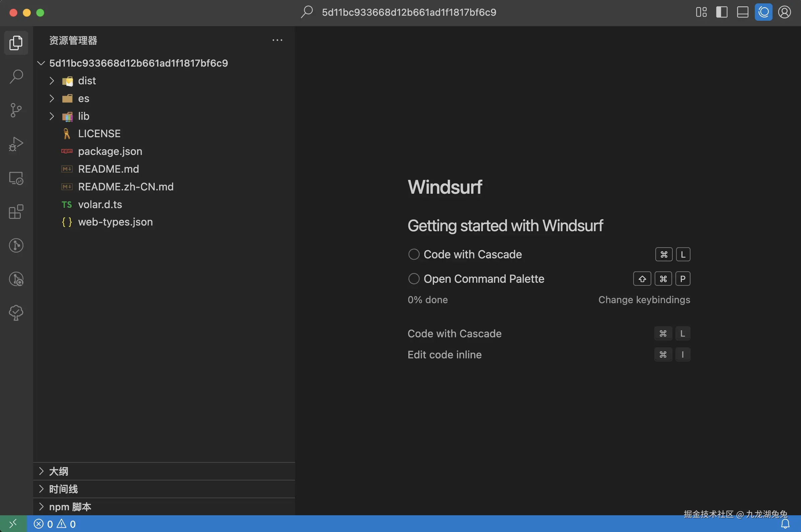Open the package.json file
This screenshot has height=532, width=801.
coord(110,151)
